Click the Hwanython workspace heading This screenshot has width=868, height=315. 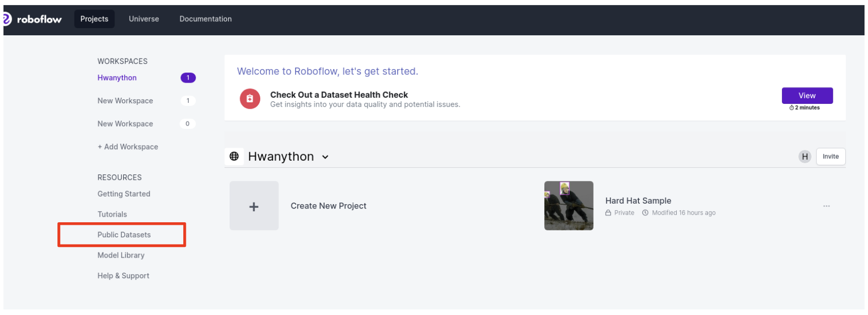(x=281, y=157)
